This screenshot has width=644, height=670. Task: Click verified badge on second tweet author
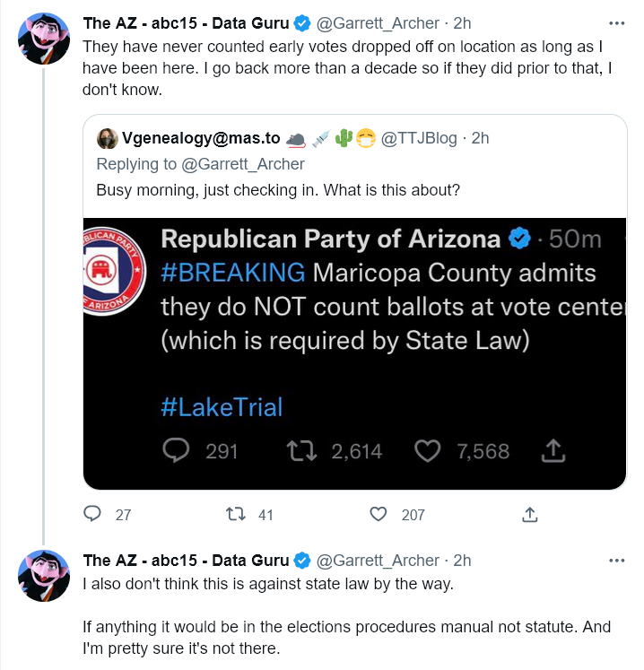point(302,561)
